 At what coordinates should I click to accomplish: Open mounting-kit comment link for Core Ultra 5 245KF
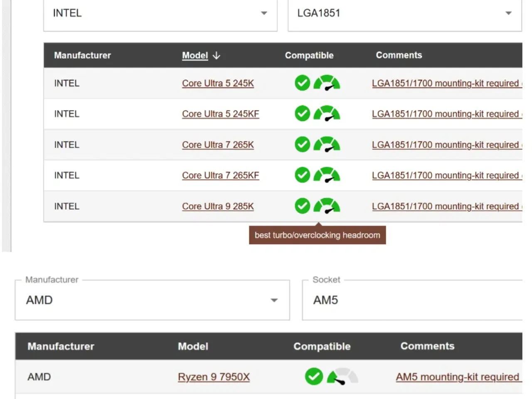(447, 114)
